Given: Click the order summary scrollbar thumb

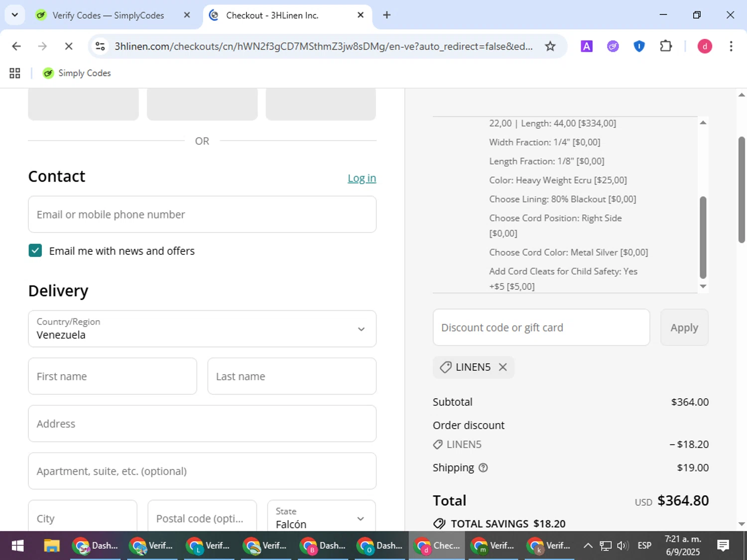Looking at the screenshot, I should [x=703, y=237].
